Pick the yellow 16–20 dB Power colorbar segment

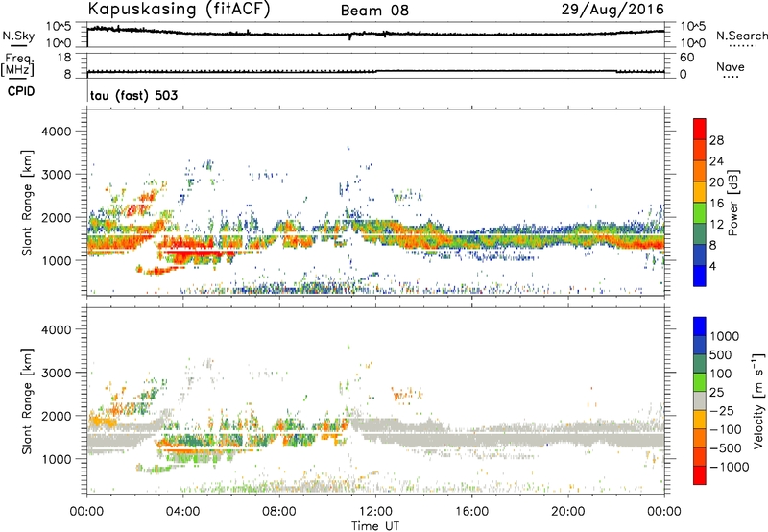(x=700, y=191)
